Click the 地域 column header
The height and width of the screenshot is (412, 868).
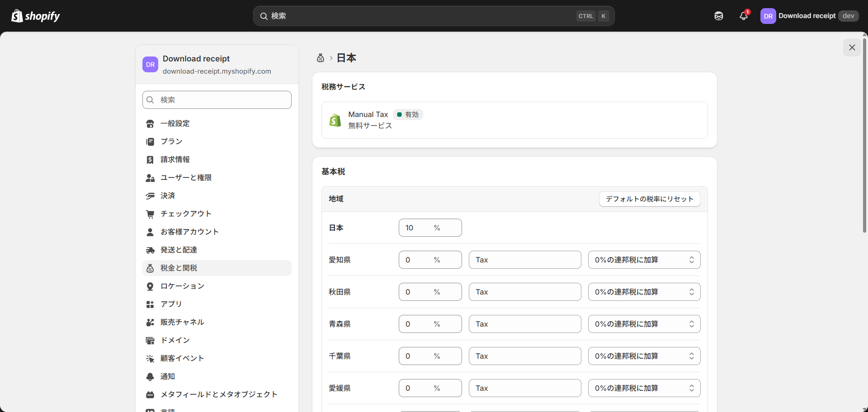pos(336,199)
